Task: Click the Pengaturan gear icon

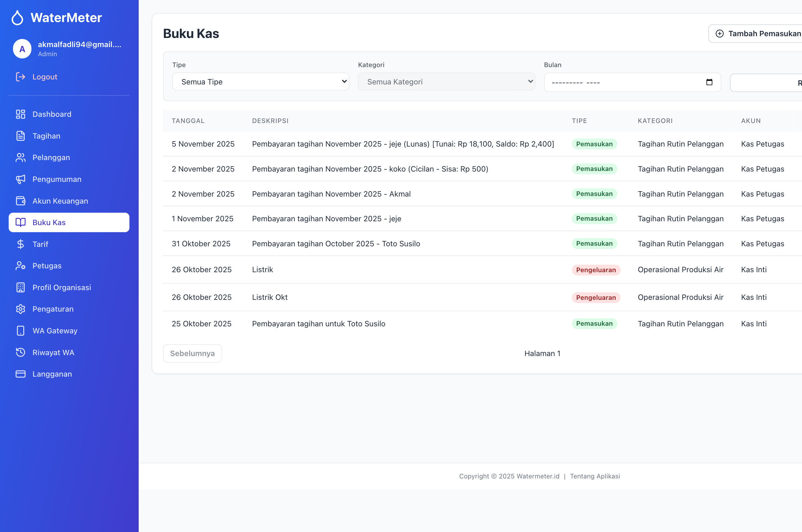Action: pos(20,309)
